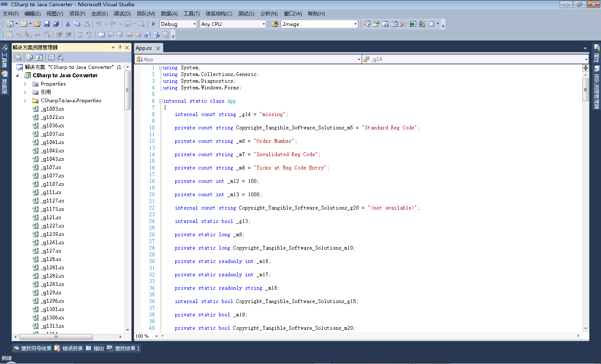Open Start Page green arrow icon

point(412,24)
